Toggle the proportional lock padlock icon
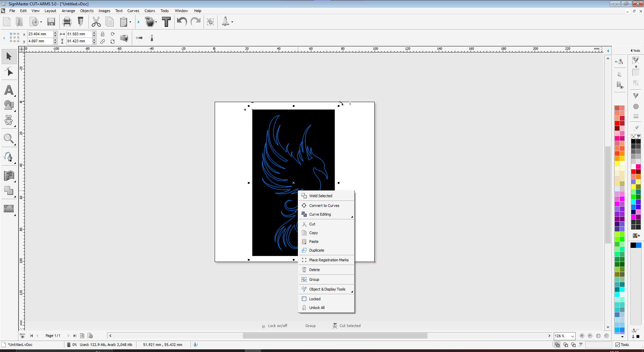Viewport: 644px width, 352px height. pos(103,34)
